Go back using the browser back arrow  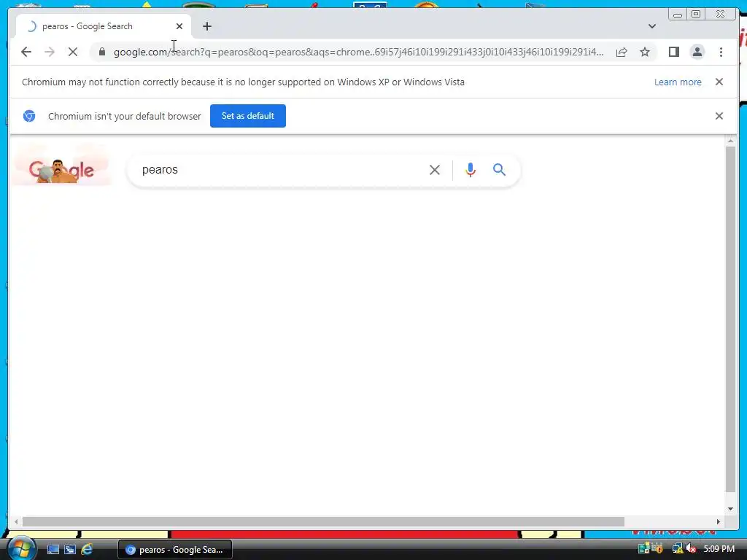tap(26, 52)
